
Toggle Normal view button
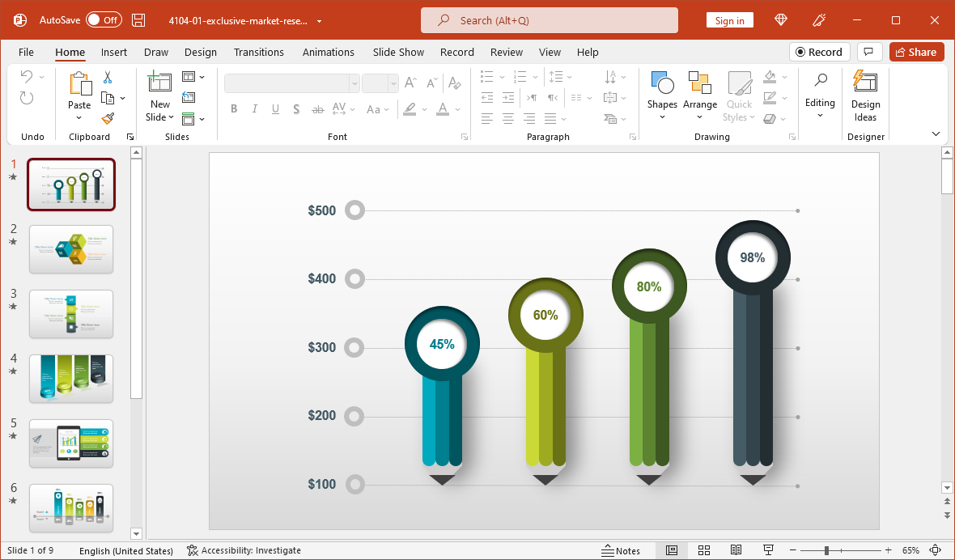[x=671, y=550]
